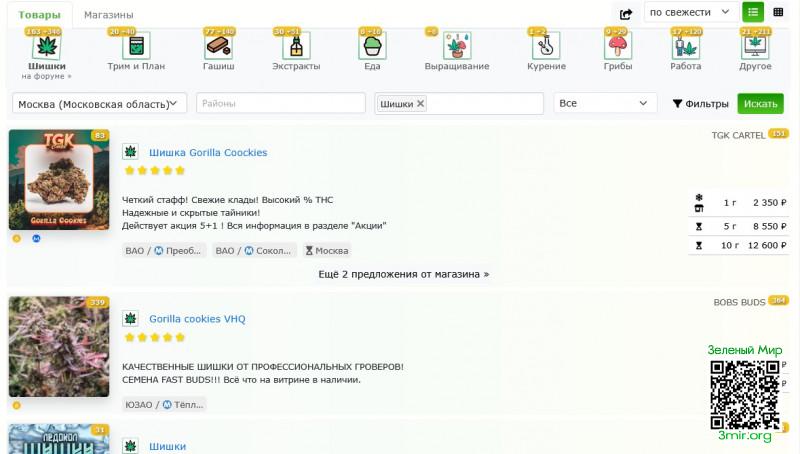The image size is (800, 454).
Task: Open the Работа category icon
Action: (686, 46)
